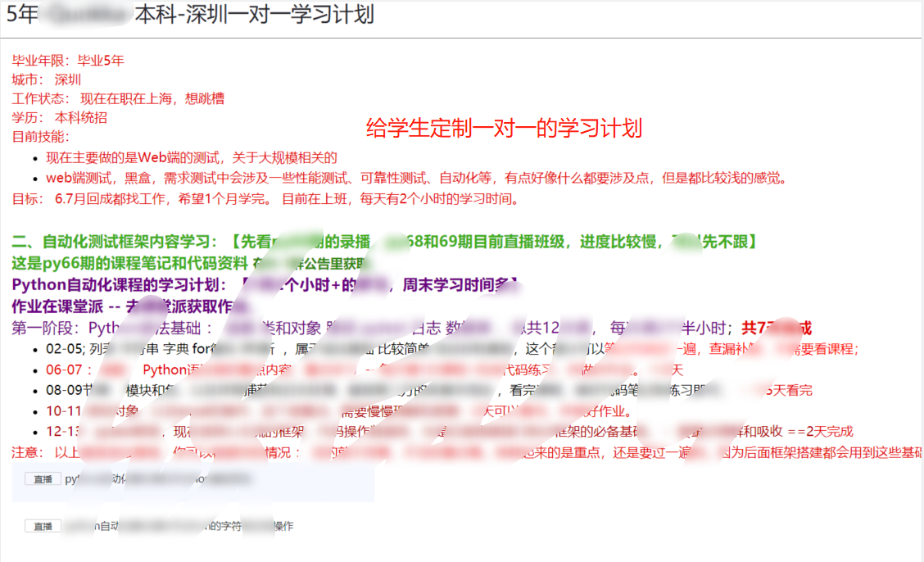This screenshot has height=562, width=924.
Task: Click the first 直播 badge
Action: click(x=42, y=479)
